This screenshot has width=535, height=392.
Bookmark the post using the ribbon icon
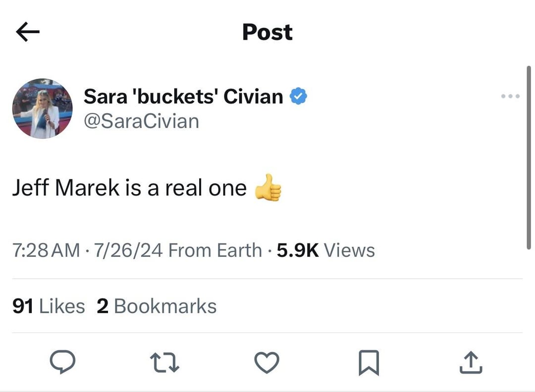pos(369,362)
